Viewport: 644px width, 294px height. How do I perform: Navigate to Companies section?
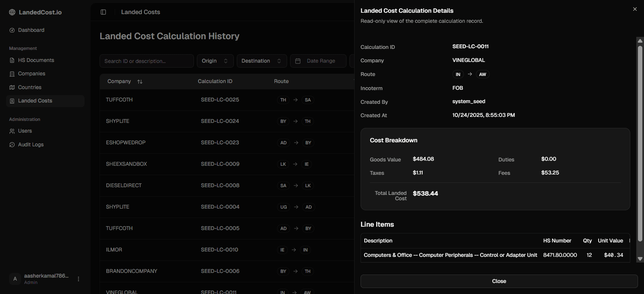(x=32, y=74)
